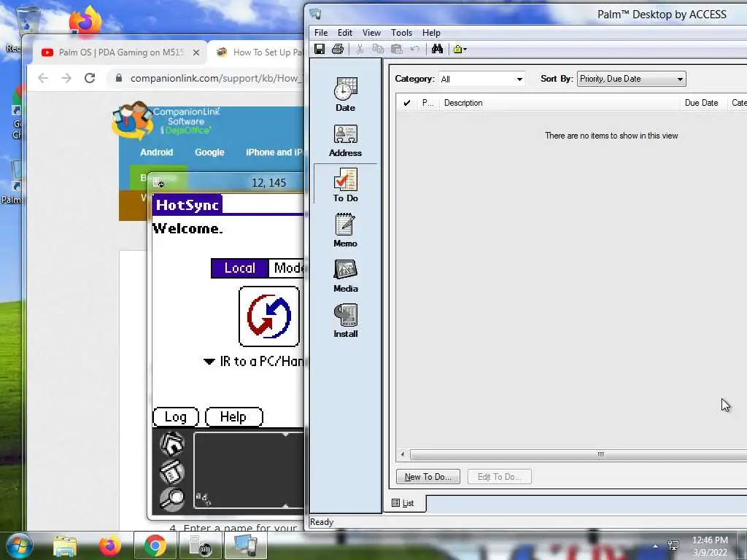The width and height of the screenshot is (747, 560).
Task: Open File Explorer from taskbar
Action: 65,545
